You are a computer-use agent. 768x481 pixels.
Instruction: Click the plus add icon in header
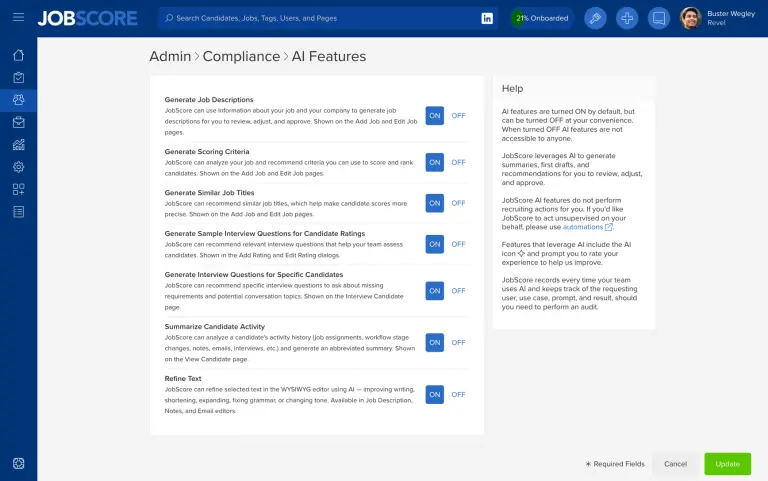tap(627, 18)
